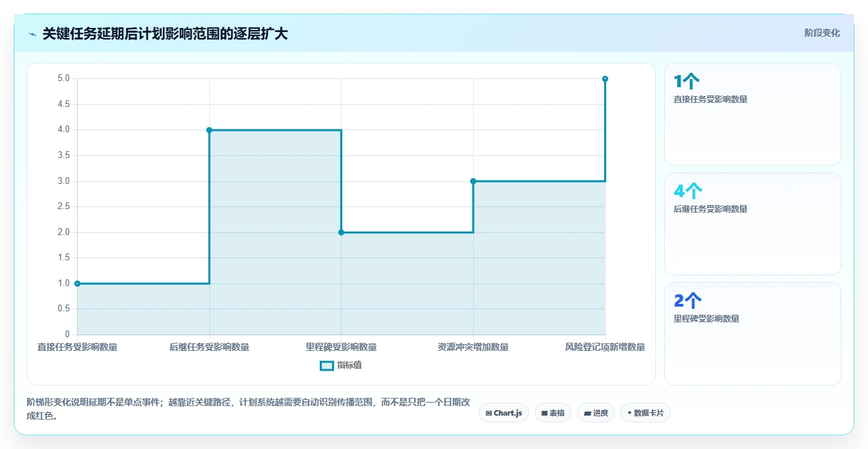The height and width of the screenshot is (449, 868).
Task: Click the 里程碑受影响数量 card label
Action: point(706,319)
